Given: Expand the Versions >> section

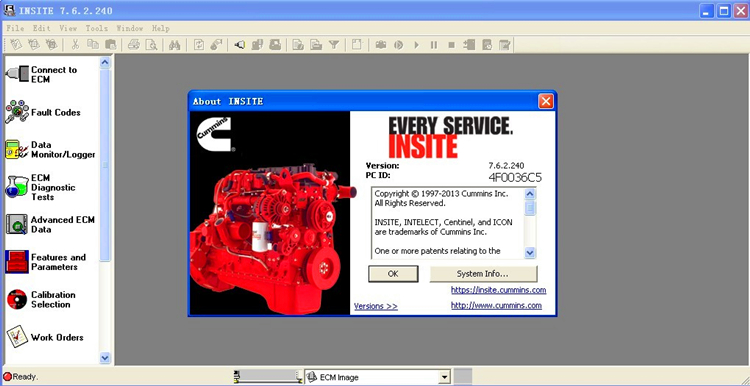Looking at the screenshot, I should tap(376, 306).
